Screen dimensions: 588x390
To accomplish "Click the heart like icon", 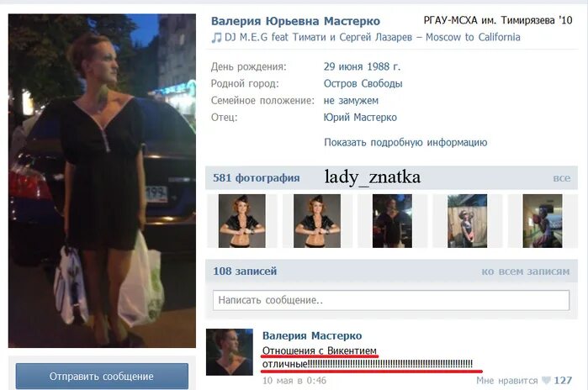I will (x=547, y=381).
